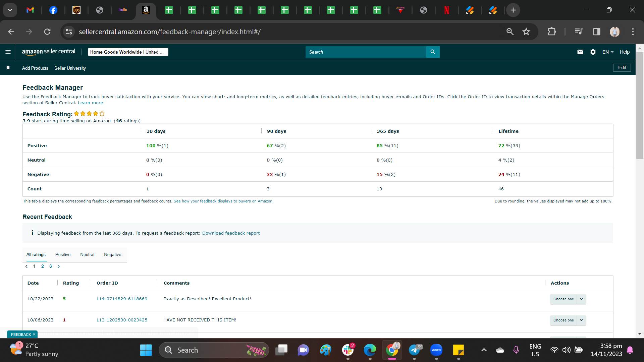This screenshot has width=644, height=362.
Task: Go to feedback page 3
Action: point(51,266)
